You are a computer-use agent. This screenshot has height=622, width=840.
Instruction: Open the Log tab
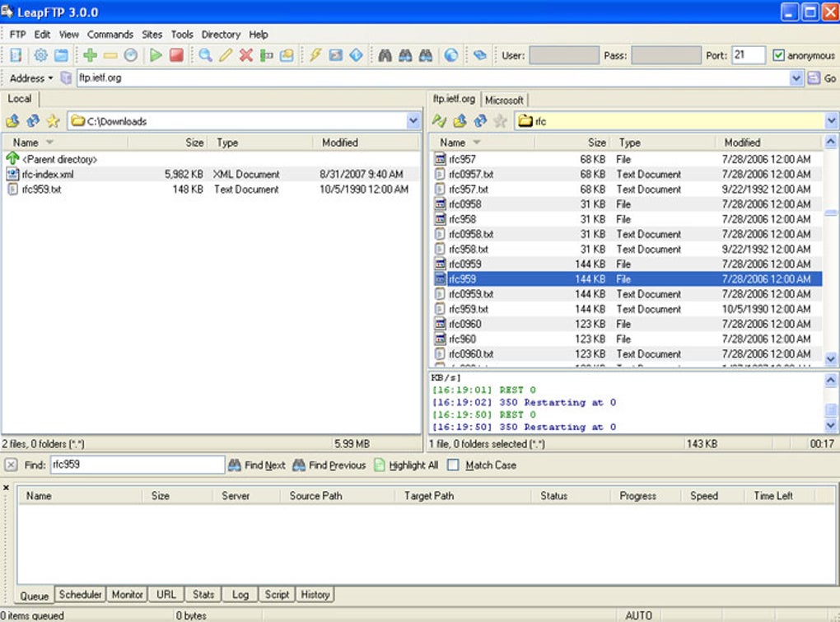point(240,595)
